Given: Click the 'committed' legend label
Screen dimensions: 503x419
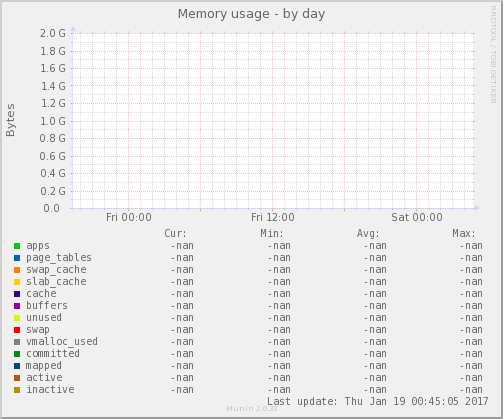Looking at the screenshot, I should 53,354.
